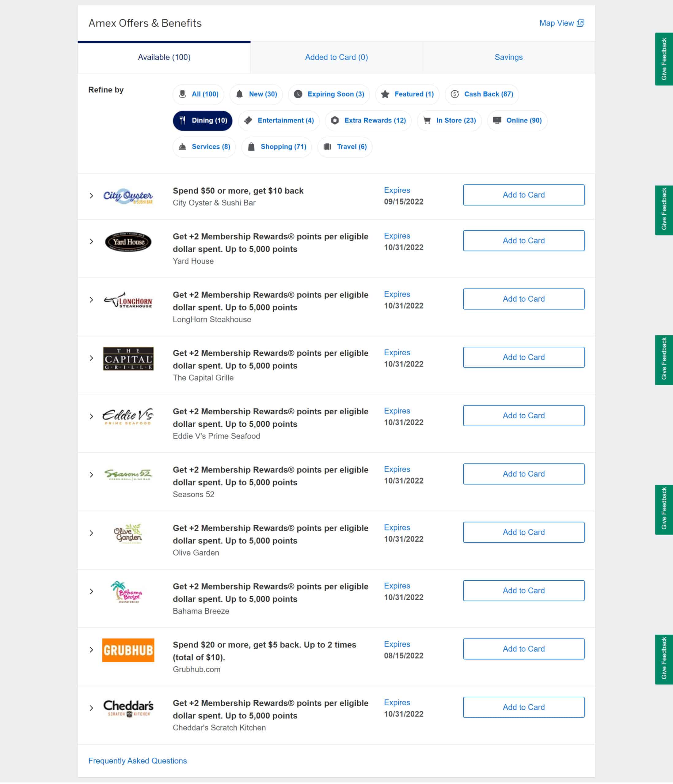Filter offers by Extra Rewards (12)
The height and width of the screenshot is (784, 673).
click(368, 121)
